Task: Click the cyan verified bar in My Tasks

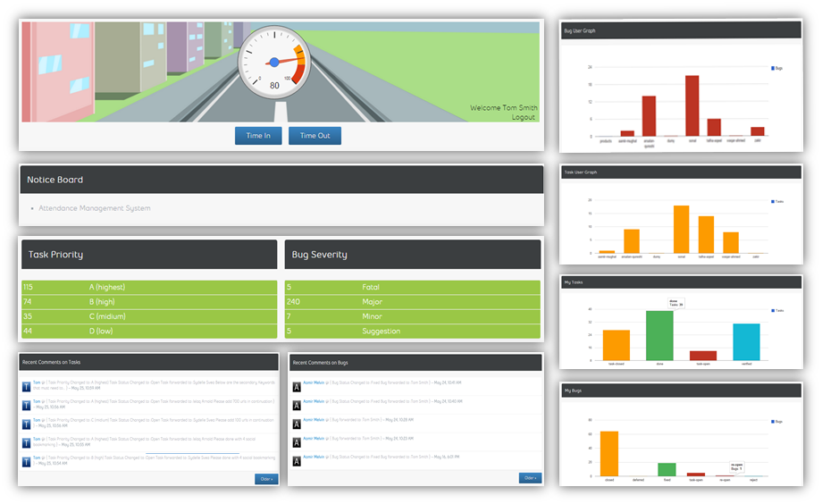Action: (x=747, y=342)
